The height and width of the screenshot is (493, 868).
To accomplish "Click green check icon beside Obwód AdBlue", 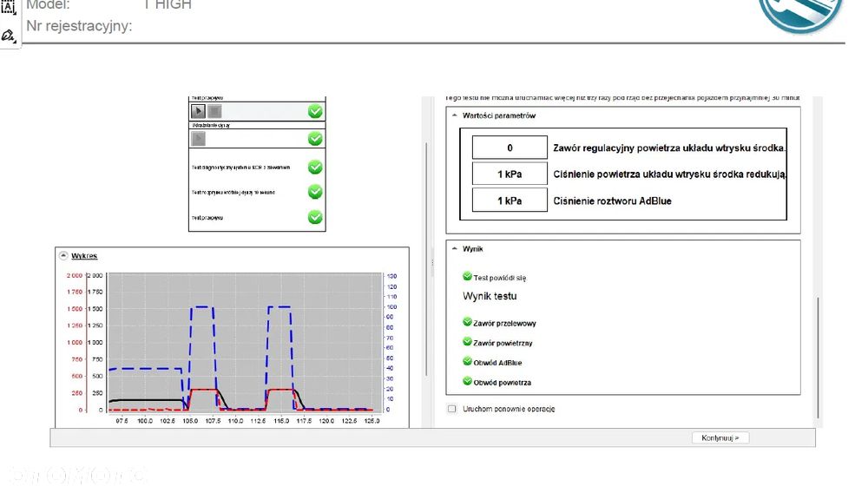I will pos(467,361).
